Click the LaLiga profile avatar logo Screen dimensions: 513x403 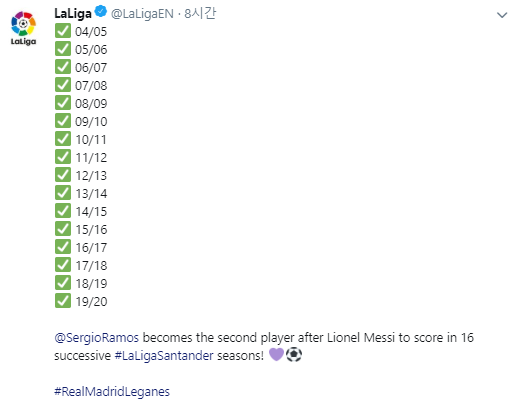pos(23,28)
